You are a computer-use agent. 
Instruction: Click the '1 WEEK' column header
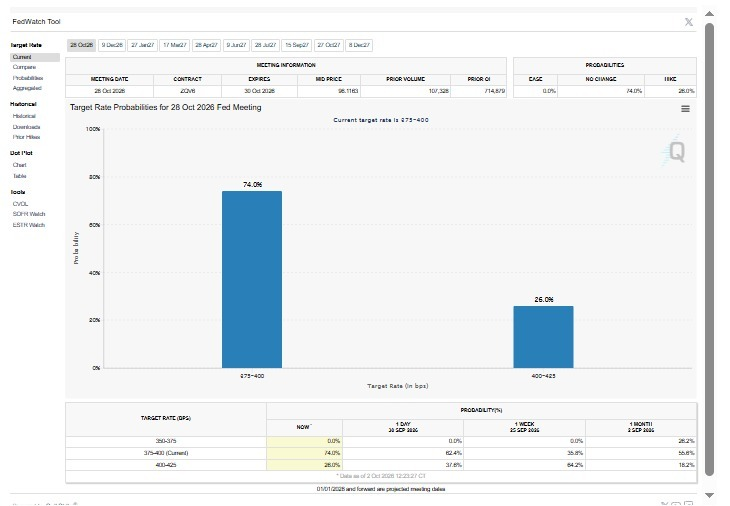[x=525, y=427]
